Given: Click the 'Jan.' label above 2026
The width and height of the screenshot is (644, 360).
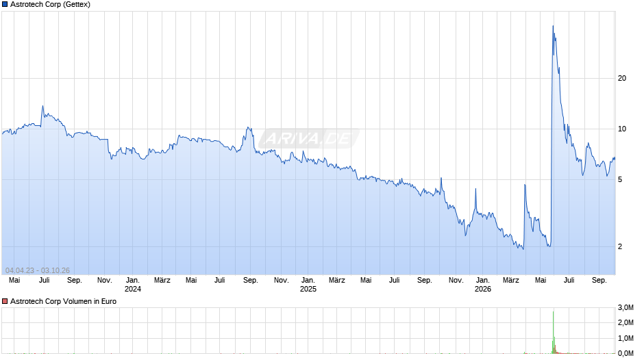Looking at the screenshot, I should pyautogui.click(x=482, y=281).
